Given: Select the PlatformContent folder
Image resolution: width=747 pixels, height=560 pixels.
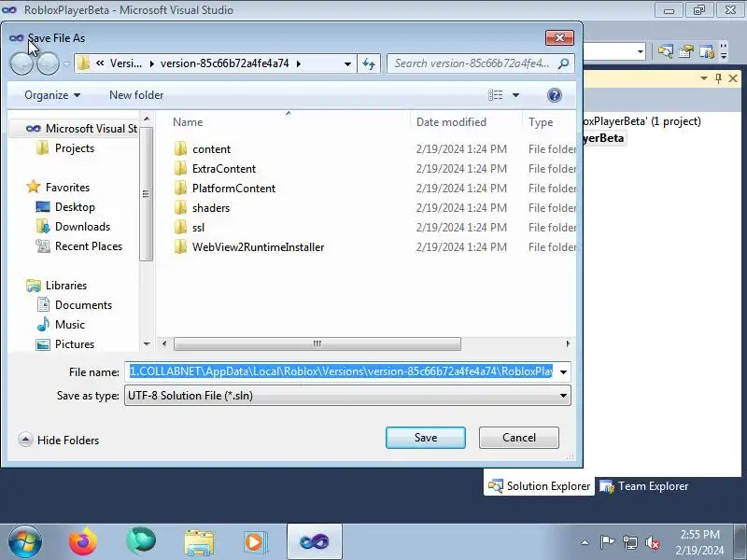Looking at the screenshot, I should tap(234, 189).
